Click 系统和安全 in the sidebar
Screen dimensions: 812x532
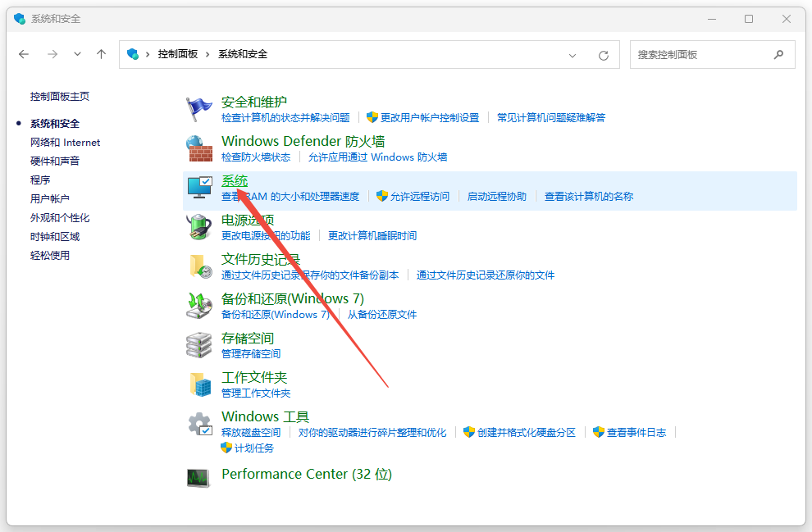[55, 124]
